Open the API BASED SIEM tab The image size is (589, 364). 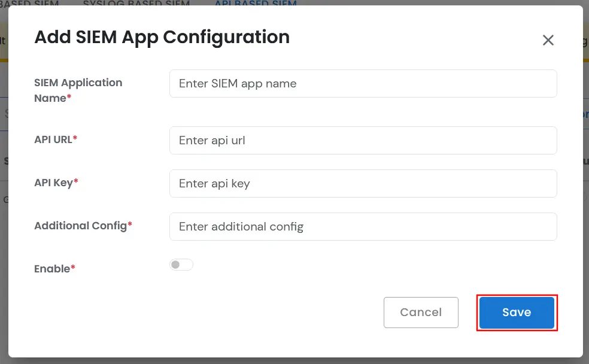coord(256,4)
